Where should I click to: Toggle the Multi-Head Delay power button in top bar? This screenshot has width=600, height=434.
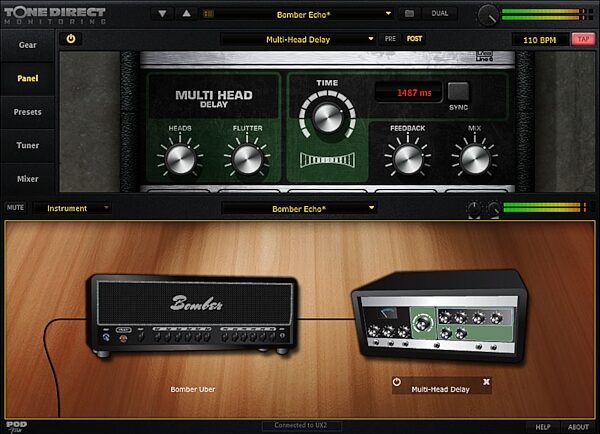click(71, 39)
